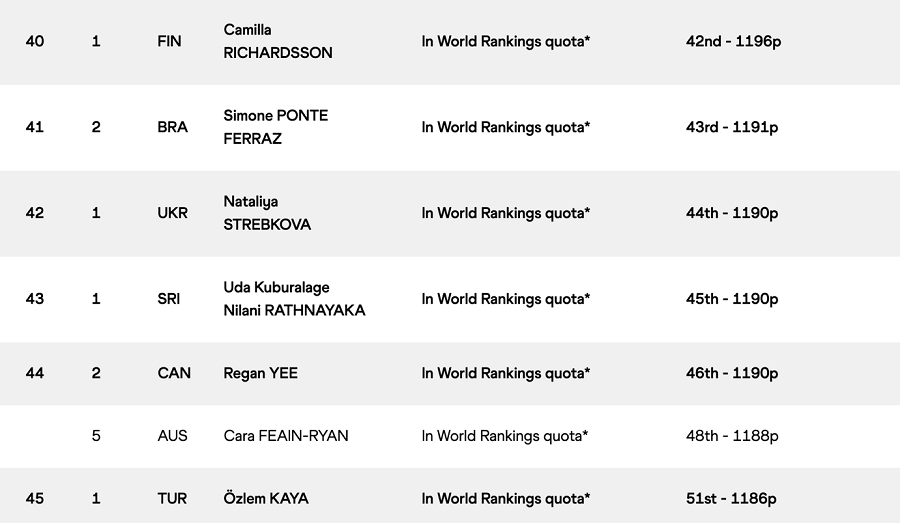Select 48th - 1188p ranking cell

732,436
